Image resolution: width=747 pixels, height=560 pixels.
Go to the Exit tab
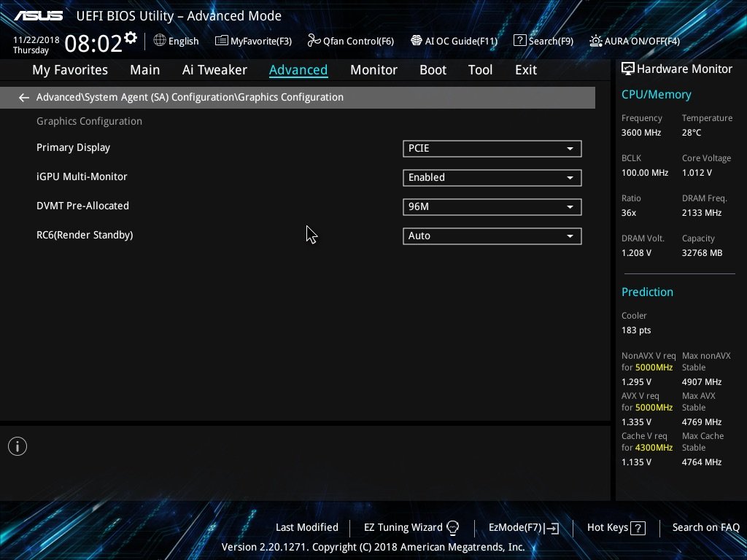tap(526, 70)
